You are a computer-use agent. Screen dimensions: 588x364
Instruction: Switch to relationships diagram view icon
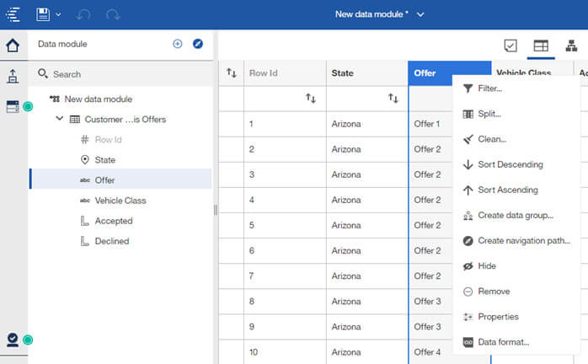click(571, 45)
